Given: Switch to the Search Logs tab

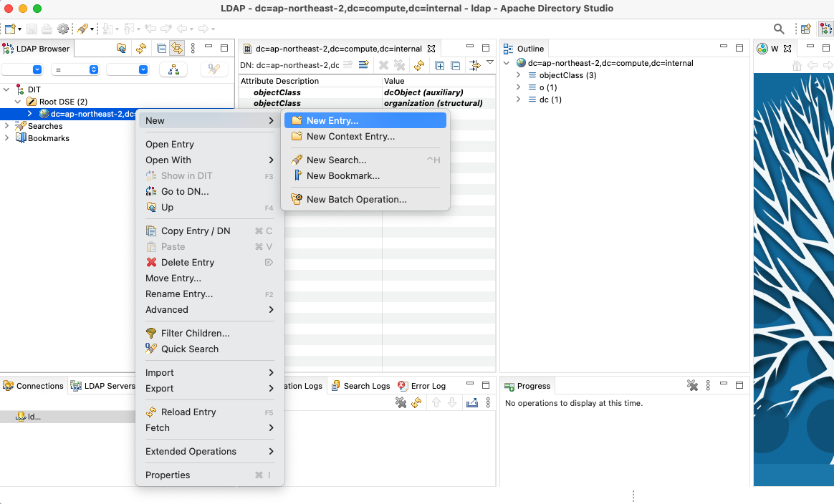Looking at the screenshot, I should [x=360, y=386].
